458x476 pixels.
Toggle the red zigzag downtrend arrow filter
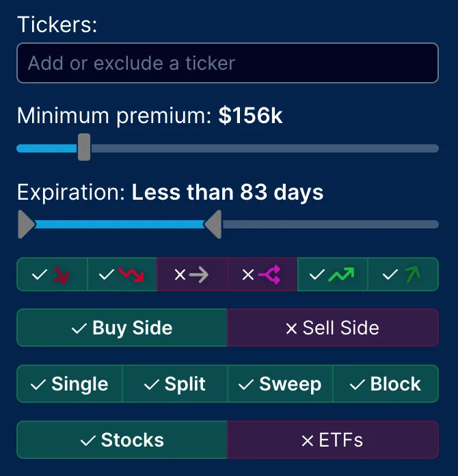pos(122,274)
